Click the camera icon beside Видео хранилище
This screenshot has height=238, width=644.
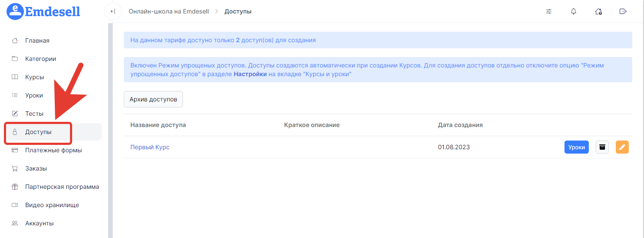(15, 205)
